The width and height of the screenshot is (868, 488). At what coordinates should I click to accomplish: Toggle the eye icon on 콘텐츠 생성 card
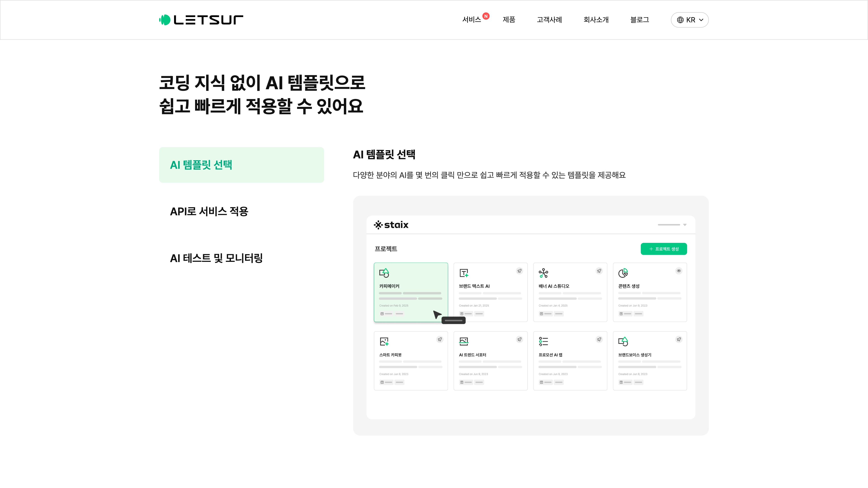(679, 271)
